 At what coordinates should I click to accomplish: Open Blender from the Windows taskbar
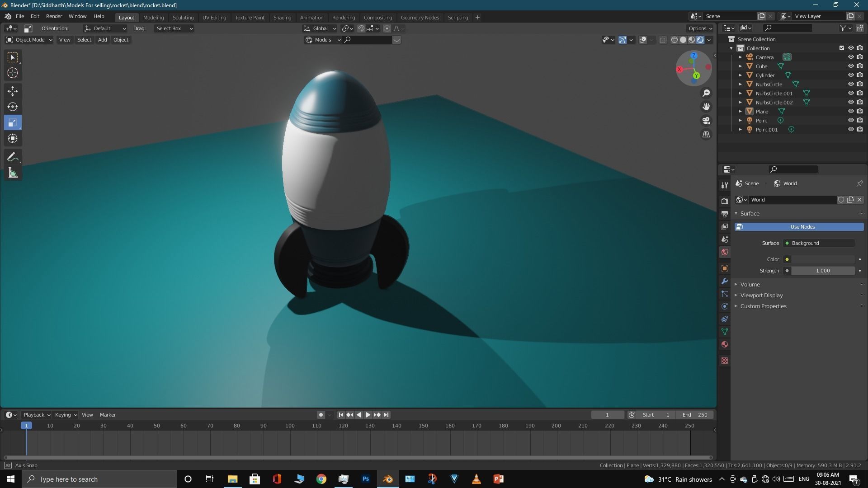[388, 479]
